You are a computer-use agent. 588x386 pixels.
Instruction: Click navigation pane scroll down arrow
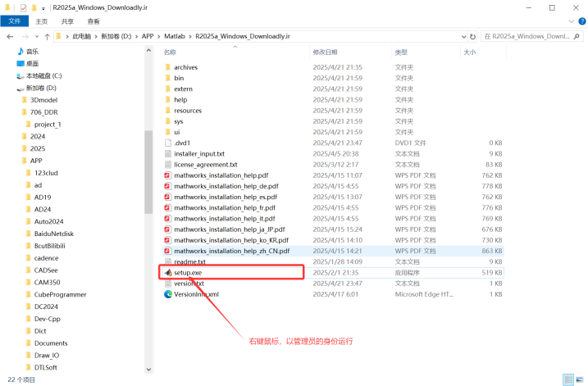click(x=148, y=370)
